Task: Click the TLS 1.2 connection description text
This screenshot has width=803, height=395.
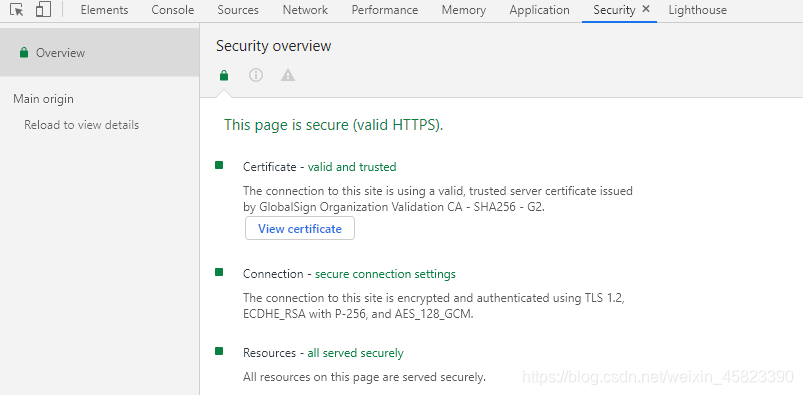Action: (434, 306)
